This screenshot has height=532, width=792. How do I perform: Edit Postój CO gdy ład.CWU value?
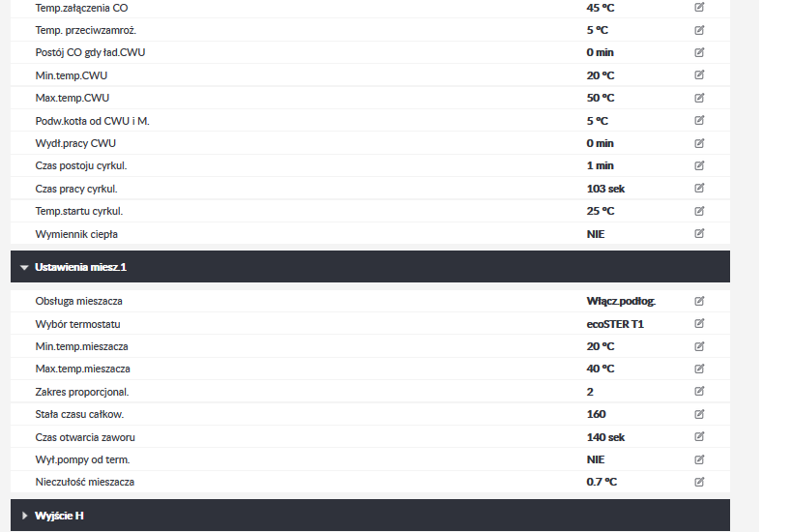pyautogui.click(x=699, y=52)
